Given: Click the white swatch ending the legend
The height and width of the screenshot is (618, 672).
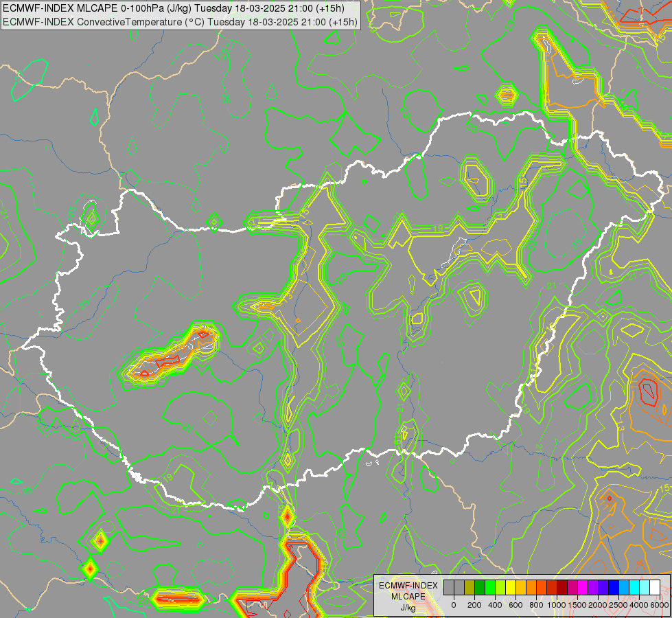Looking at the screenshot, I should coord(654,588).
